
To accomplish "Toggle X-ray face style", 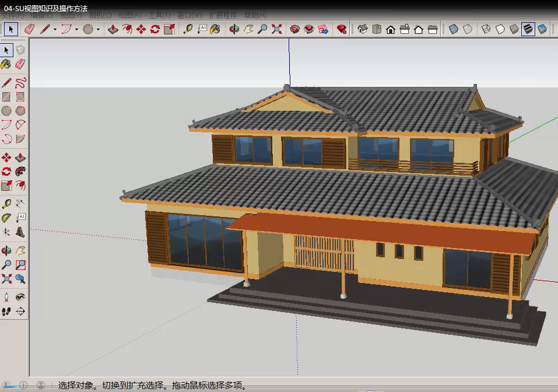I will [453, 29].
